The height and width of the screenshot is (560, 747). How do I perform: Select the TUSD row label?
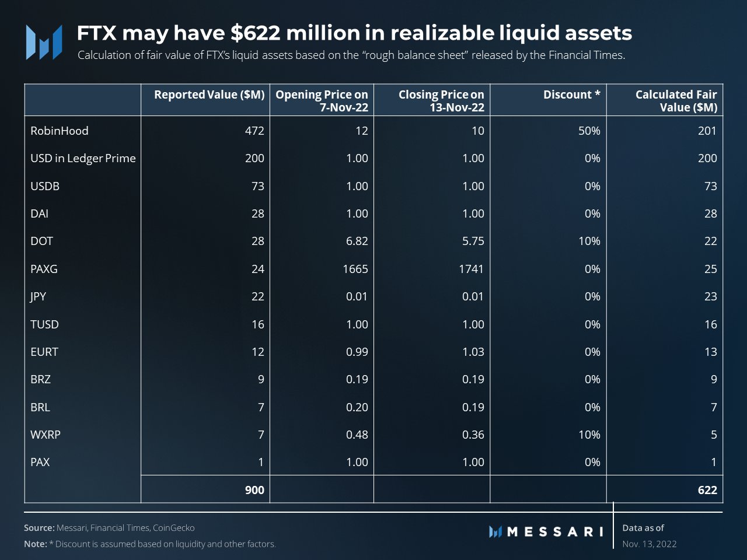click(44, 324)
